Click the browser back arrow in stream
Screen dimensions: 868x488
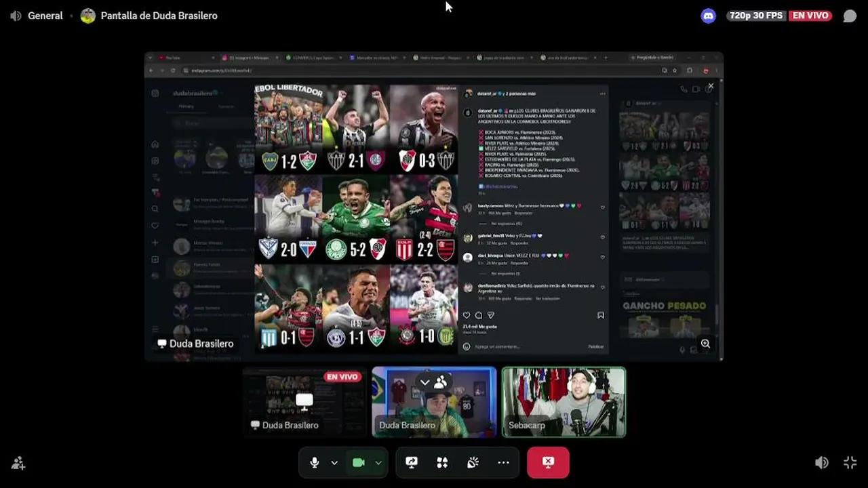(x=151, y=70)
